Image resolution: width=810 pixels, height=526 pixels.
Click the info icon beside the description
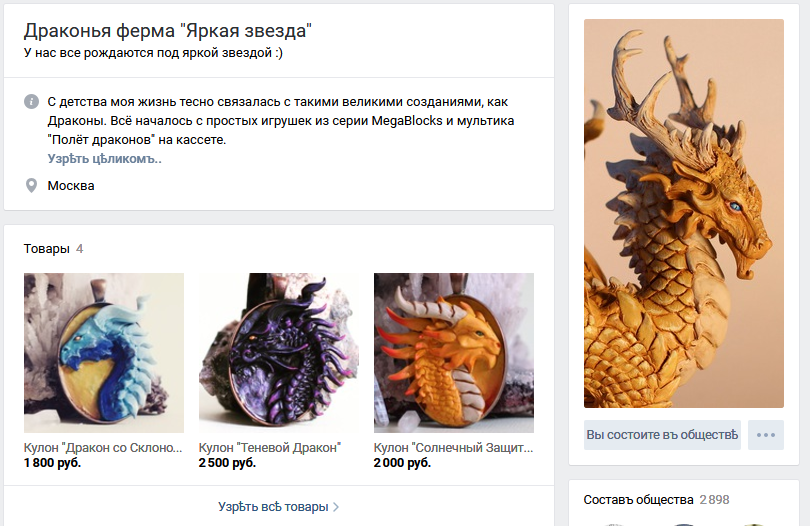click(32, 101)
